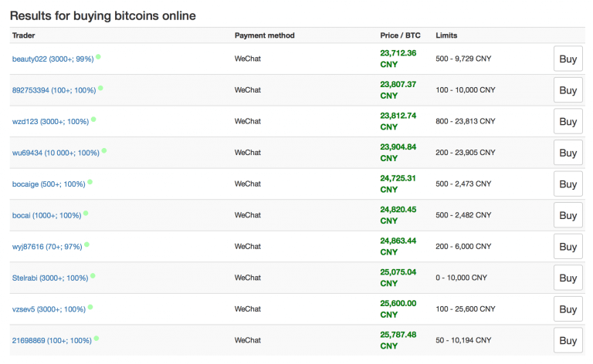Open trader profile 21698869
This screenshot has width=593, height=364.
pyautogui.click(x=52, y=341)
